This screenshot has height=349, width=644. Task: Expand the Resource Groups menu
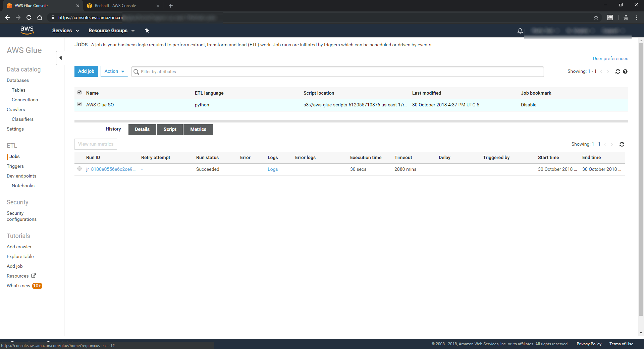[x=111, y=31]
